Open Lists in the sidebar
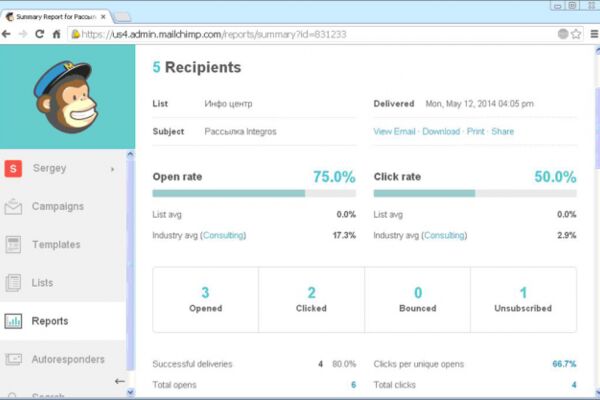 (42, 283)
